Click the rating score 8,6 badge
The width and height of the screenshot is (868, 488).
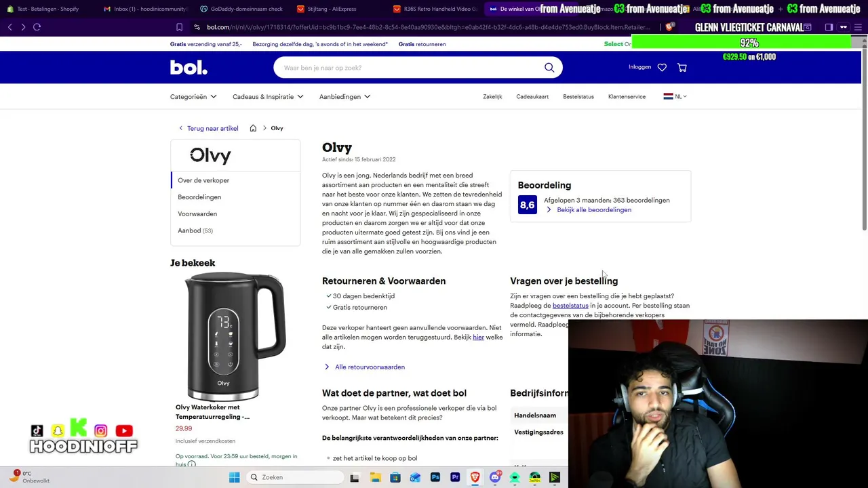click(x=527, y=205)
